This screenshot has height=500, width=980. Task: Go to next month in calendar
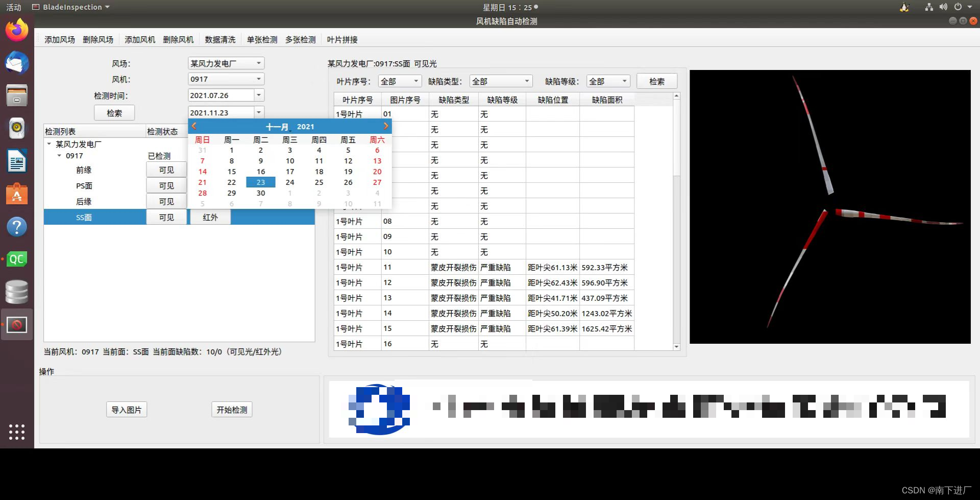(386, 126)
